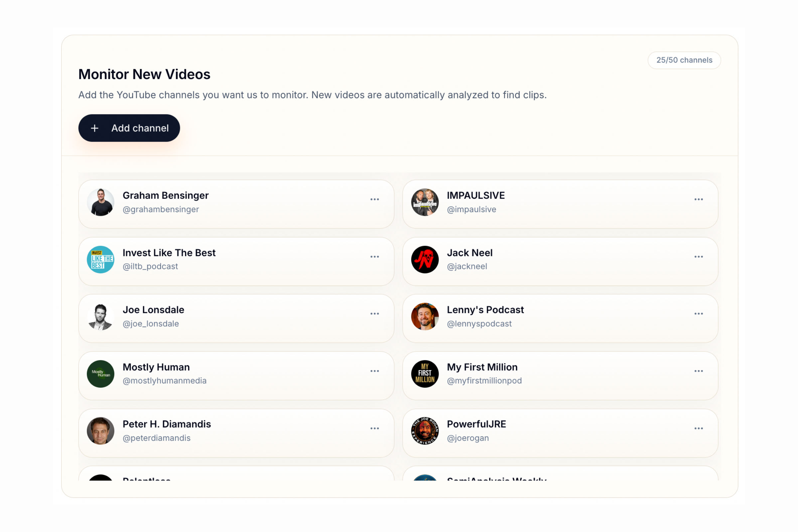Open options menu for Graham Bensinger
798x532 pixels.
click(375, 199)
